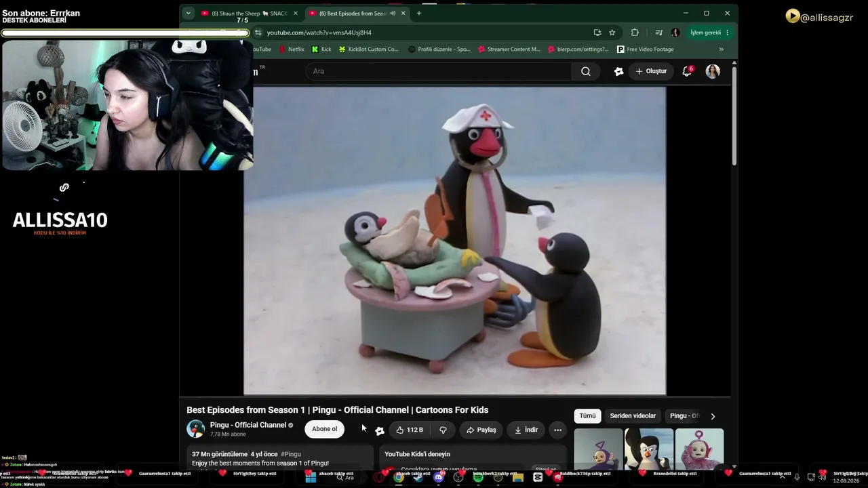Viewport: 868px width, 488px height.
Task: Open the penguin close-up video thumbnail
Action: [x=649, y=449]
